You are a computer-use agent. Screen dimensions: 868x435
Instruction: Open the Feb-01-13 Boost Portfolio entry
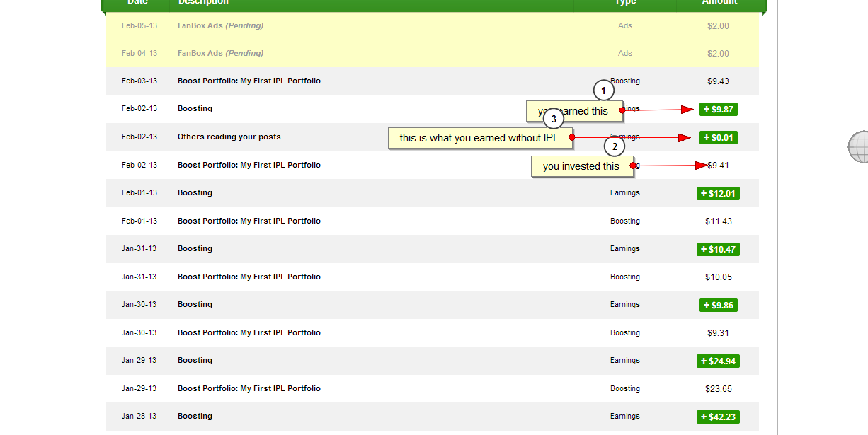pos(249,221)
